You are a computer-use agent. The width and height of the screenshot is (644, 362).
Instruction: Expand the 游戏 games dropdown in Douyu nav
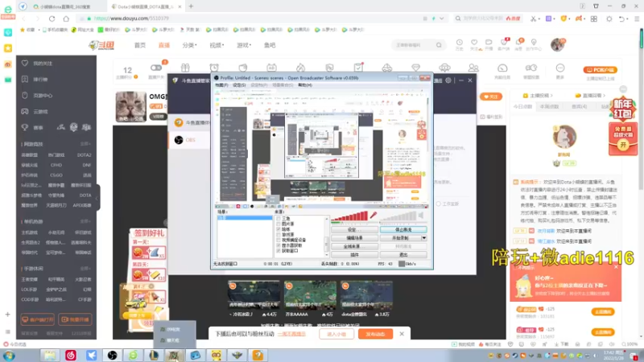click(244, 45)
